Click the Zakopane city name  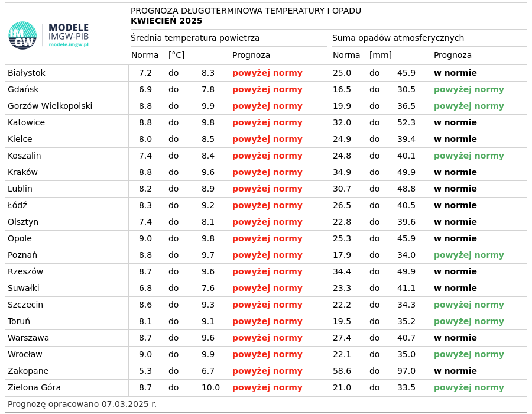coord(28,371)
